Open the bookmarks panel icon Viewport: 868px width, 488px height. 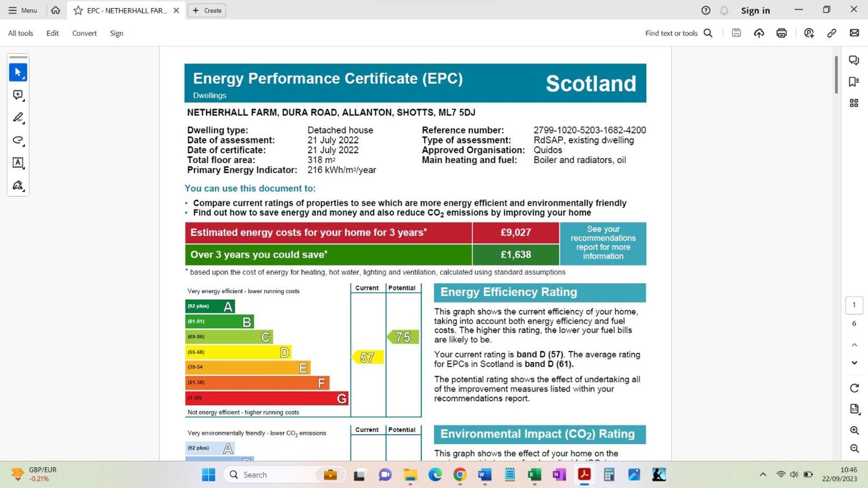click(x=854, y=82)
